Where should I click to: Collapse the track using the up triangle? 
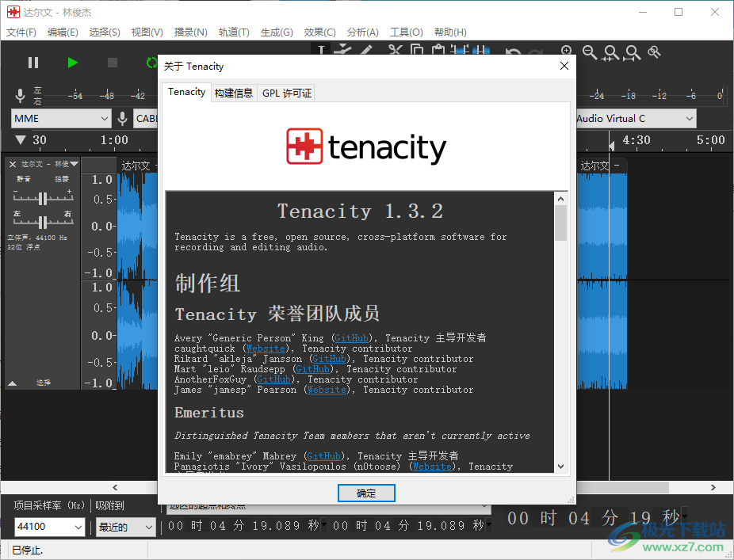coord(13,383)
